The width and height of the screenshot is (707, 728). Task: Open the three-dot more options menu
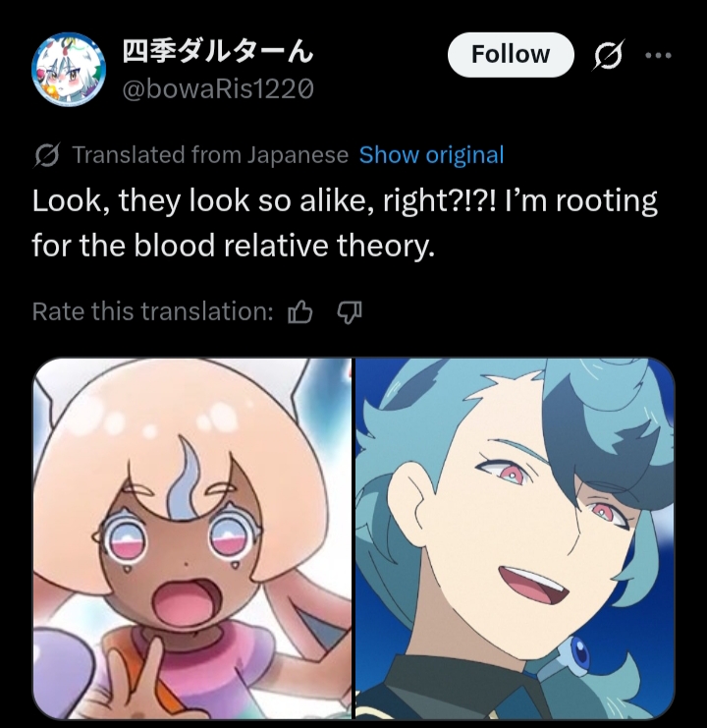tap(658, 55)
